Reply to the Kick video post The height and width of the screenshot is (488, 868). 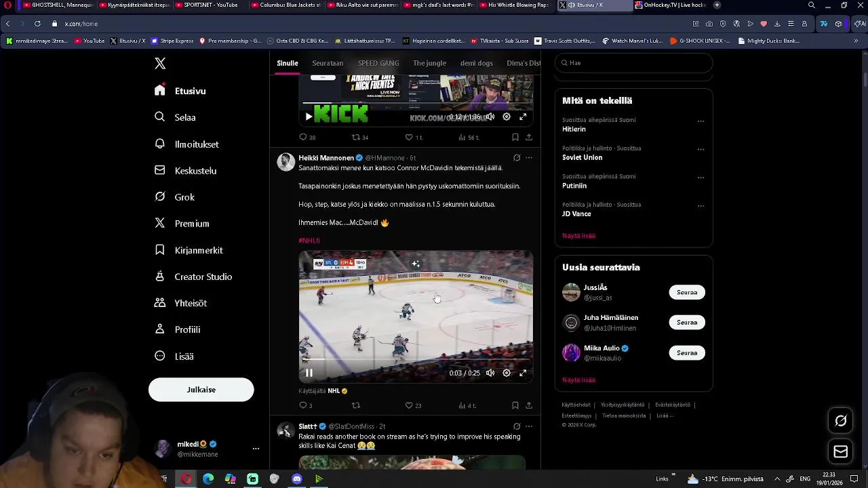[x=307, y=137]
